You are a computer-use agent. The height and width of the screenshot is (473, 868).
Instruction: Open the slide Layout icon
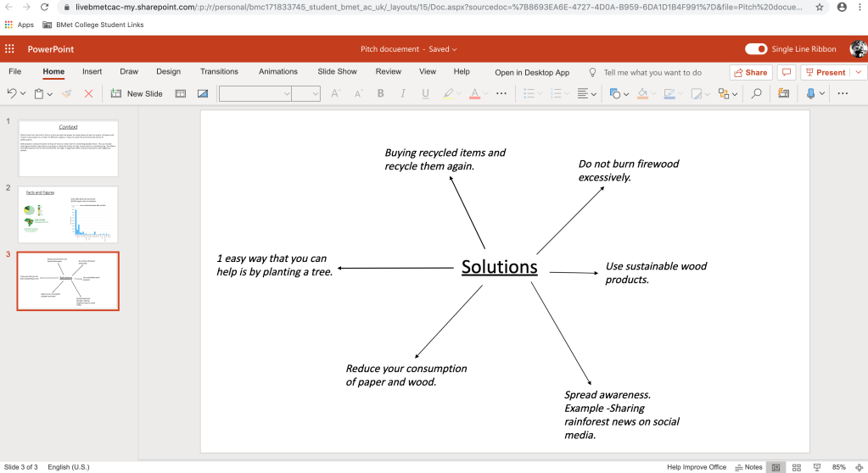181,93
